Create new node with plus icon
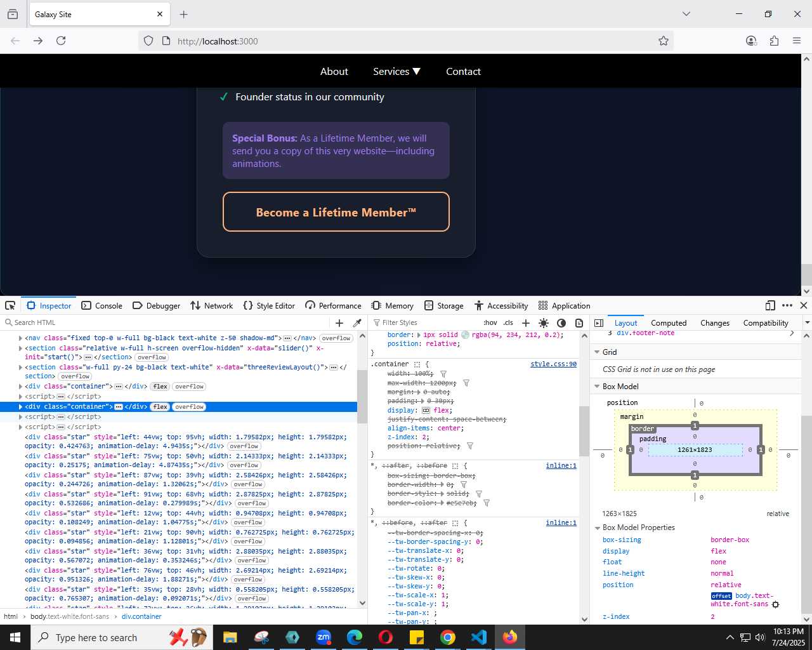This screenshot has height=650, width=812. (x=339, y=323)
